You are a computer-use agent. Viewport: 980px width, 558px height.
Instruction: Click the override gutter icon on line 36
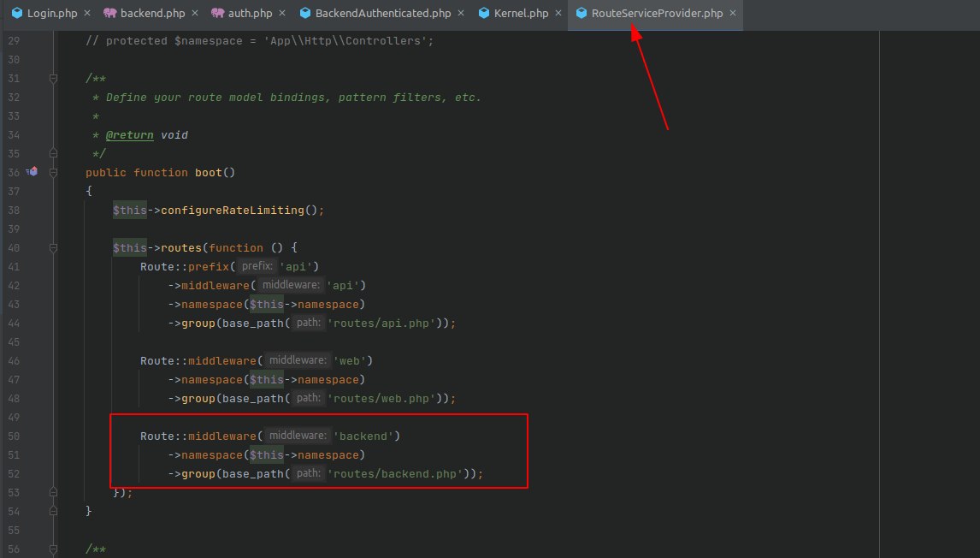click(32, 172)
